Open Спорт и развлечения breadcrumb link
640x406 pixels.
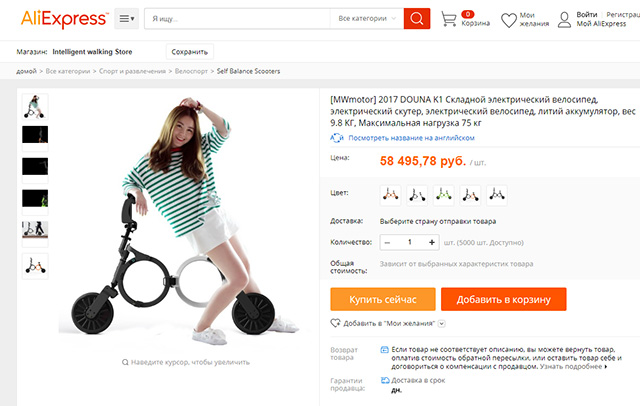click(133, 72)
